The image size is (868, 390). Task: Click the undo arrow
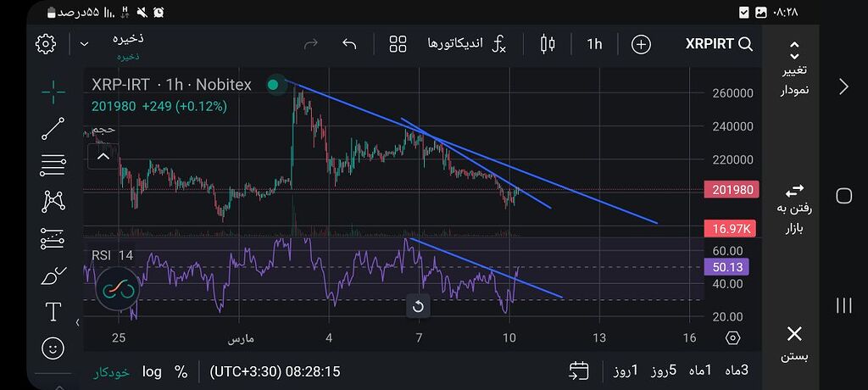coord(349,44)
